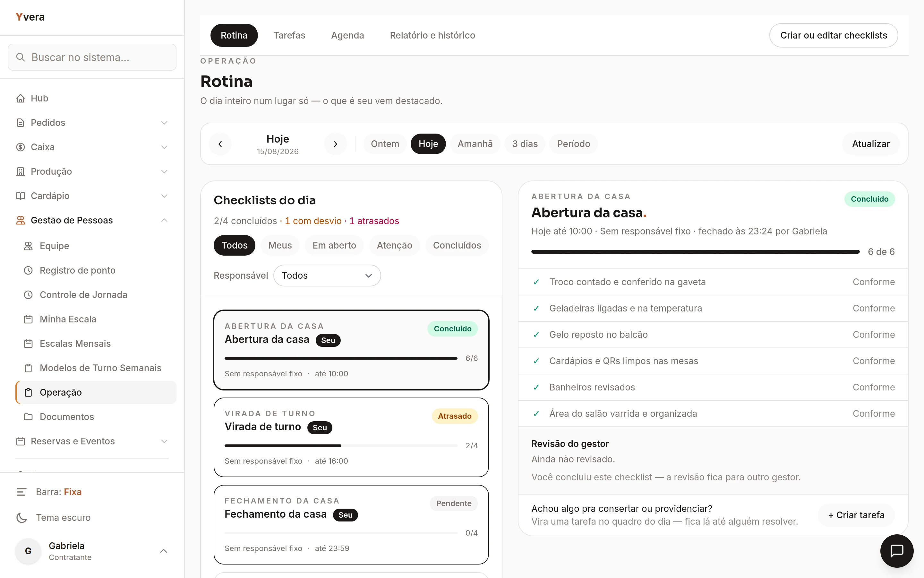Screen dimensions: 924x578
Task: Click the Barra Fixa sidebar icon
Action: [x=21, y=492]
